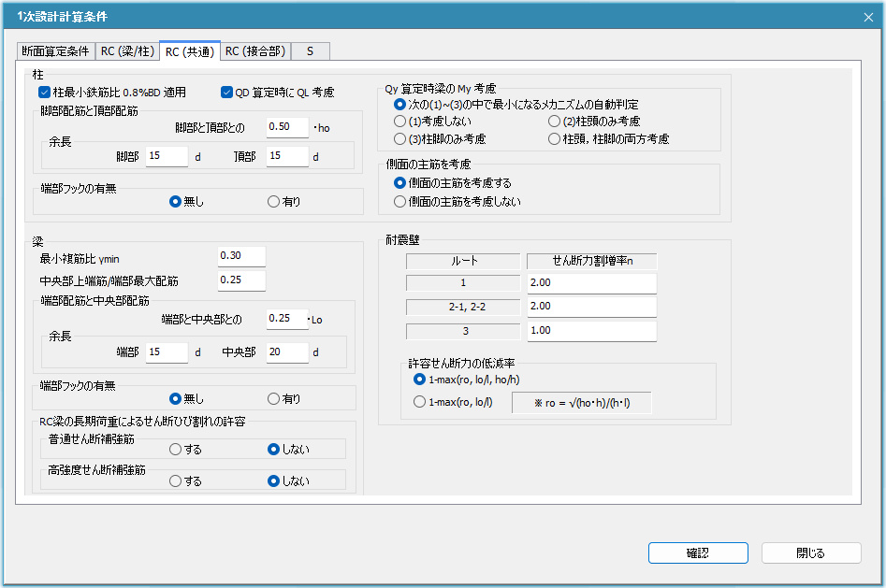Click the beam 端部 余長 field
This screenshot has height=588, width=886.
pos(167,352)
